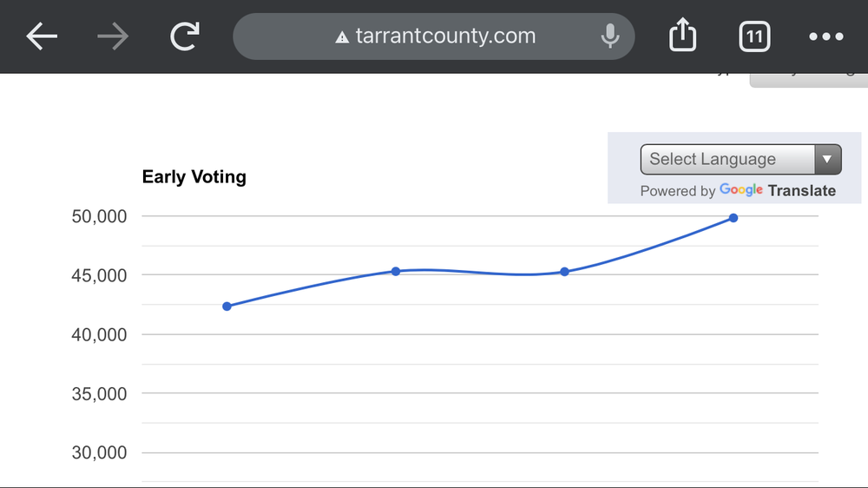Image resolution: width=868 pixels, height=488 pixels.
Task: Open the share sheet icon
Action: 683,36
